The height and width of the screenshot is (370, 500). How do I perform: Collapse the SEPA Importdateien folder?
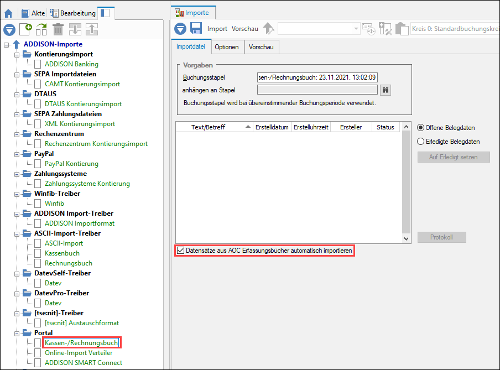point(17,74)
